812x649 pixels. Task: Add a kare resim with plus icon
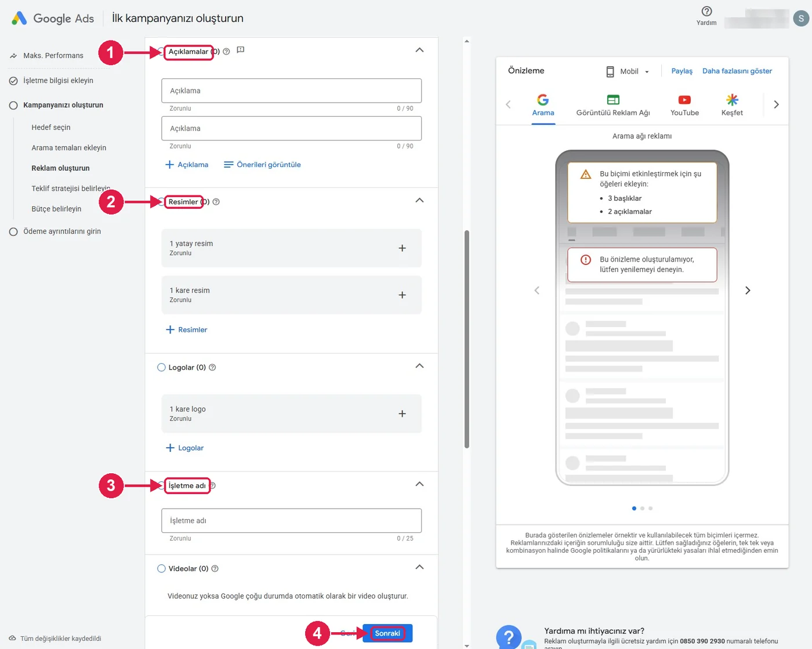pos(402,295)
